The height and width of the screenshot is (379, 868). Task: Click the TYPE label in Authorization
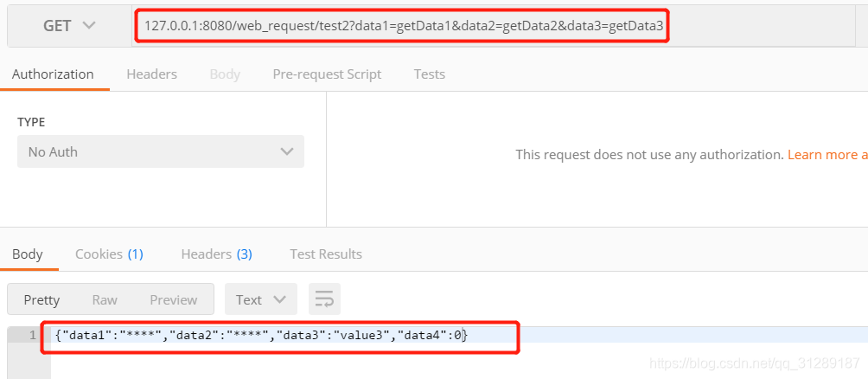tap(31, 122)
